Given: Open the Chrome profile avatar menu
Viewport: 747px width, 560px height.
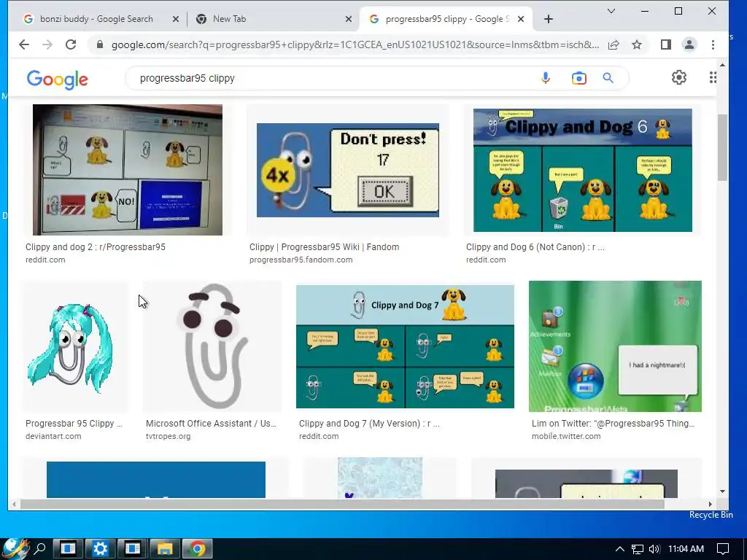Looking at the screenshot, I should pos(689,44).
